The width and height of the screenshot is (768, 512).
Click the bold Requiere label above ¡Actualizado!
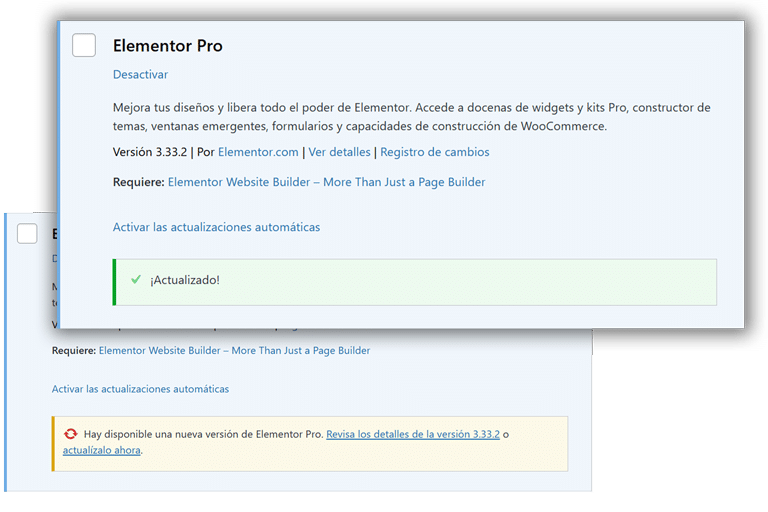(x=138, y=182)
